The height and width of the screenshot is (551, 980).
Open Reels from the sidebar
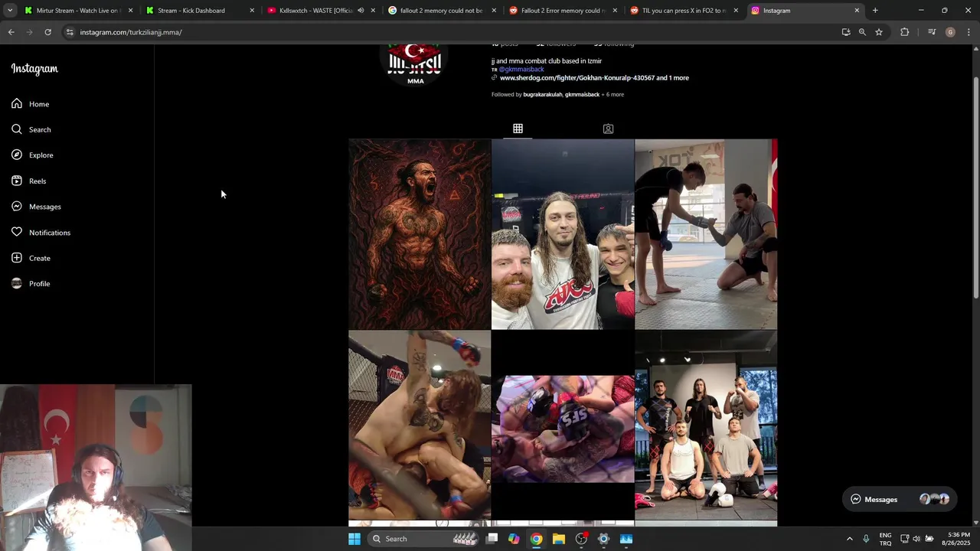[29, 181]
